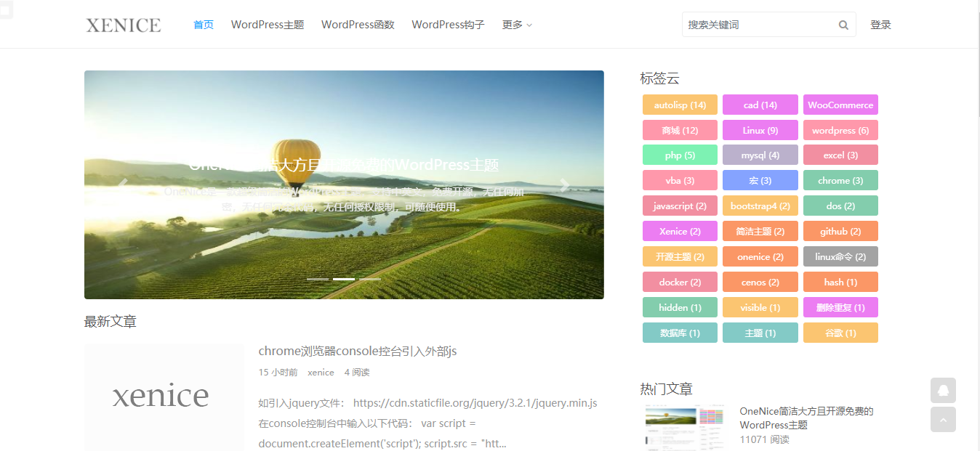Click the 登录 link

click(x=880, y=24)
